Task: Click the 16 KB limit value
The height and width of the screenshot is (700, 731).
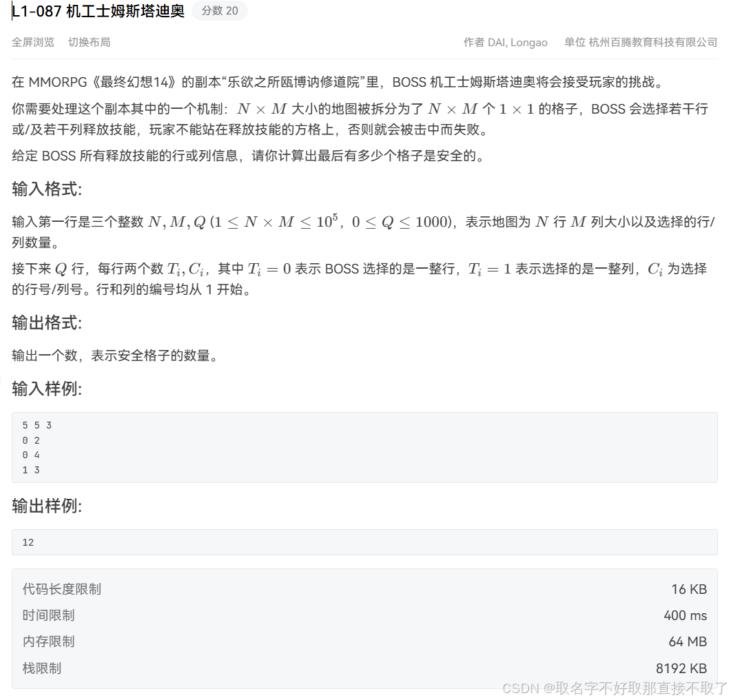Action: click(689, 589)
